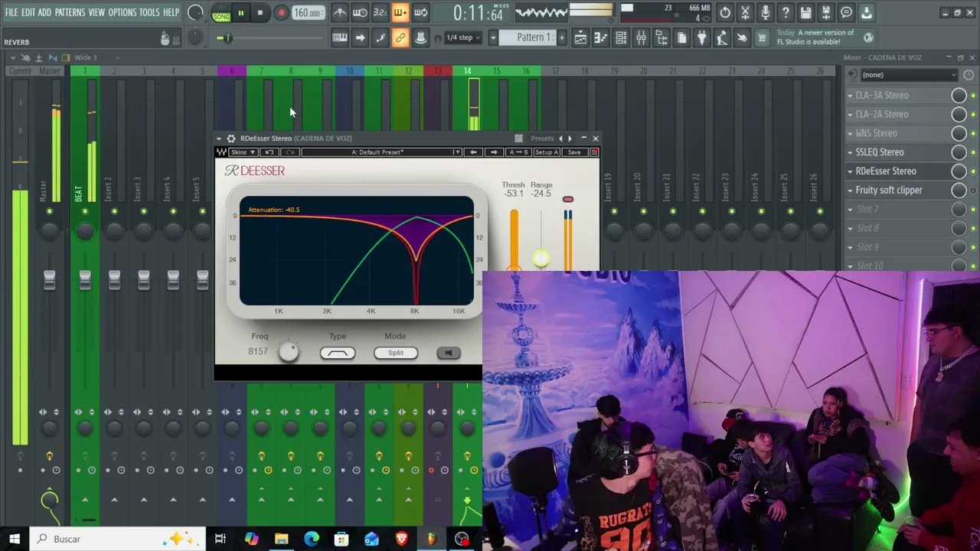
Task: Enable typing keyboard to piano icon
Action: (x=339, y=37)
